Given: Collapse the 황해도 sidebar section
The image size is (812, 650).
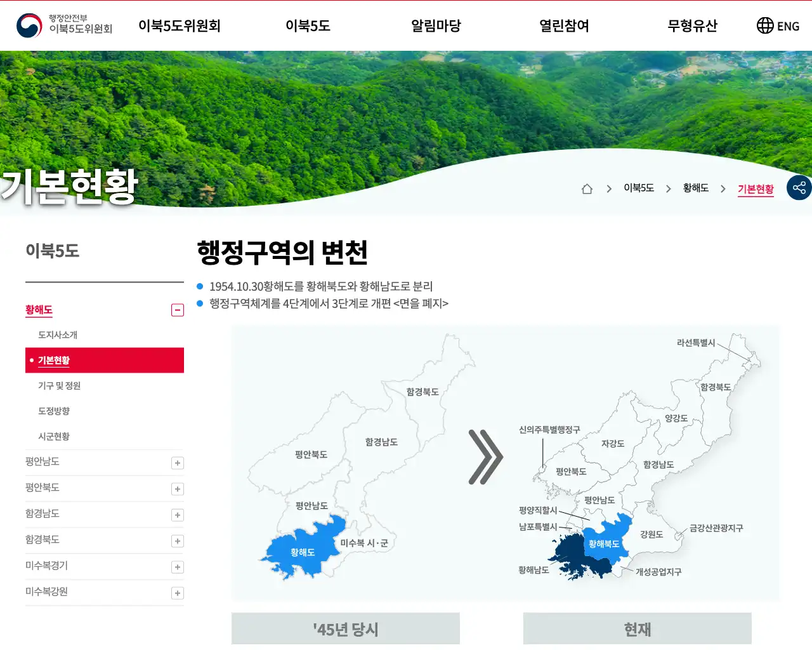Looking at the screenshot, I should click(x=178, y=310).
